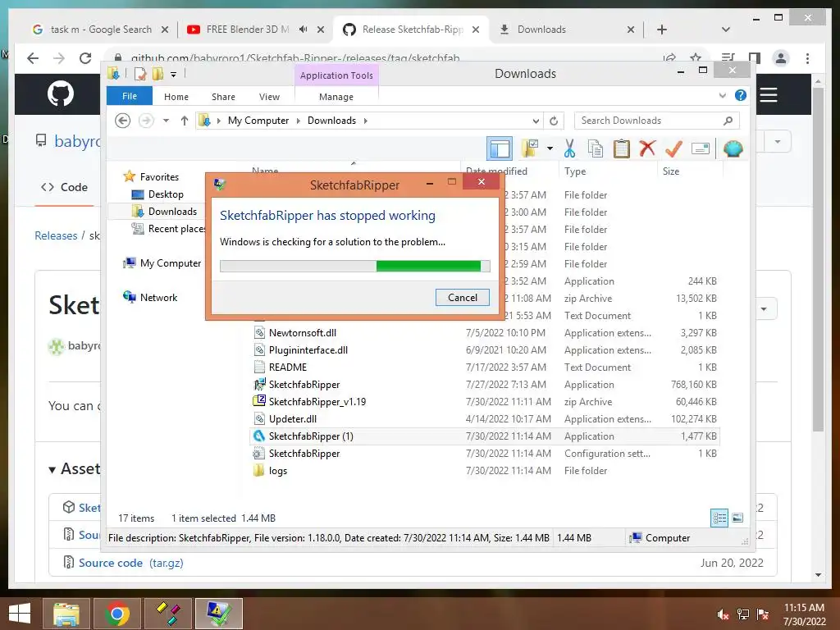Select the Updeter.dll file
The width and height of the screenshot is (840, 630).
coord(293,419)
